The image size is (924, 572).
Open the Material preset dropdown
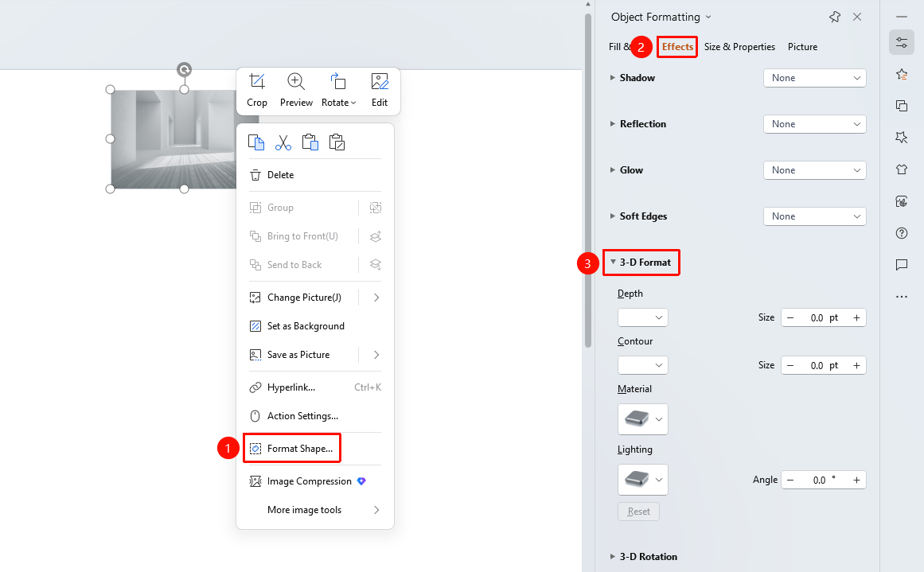pos(643,419)
